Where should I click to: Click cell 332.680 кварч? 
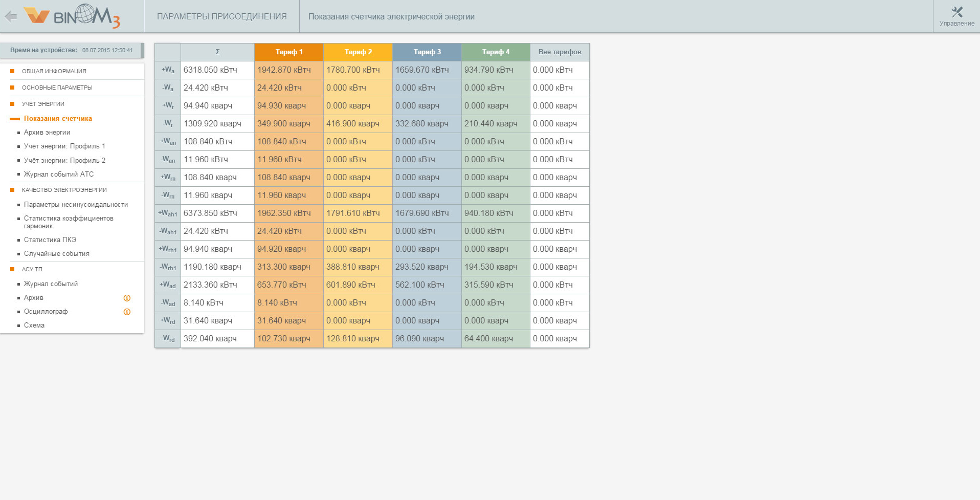click(x=427, y=123)
